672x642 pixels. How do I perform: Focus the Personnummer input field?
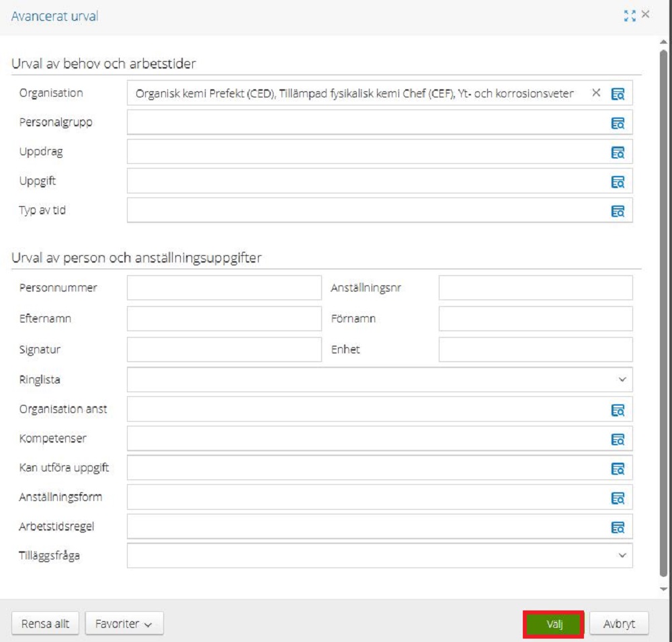224,288
